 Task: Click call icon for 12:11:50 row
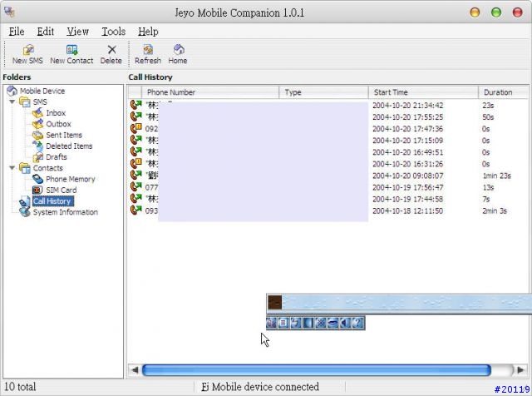coord(136,210)
